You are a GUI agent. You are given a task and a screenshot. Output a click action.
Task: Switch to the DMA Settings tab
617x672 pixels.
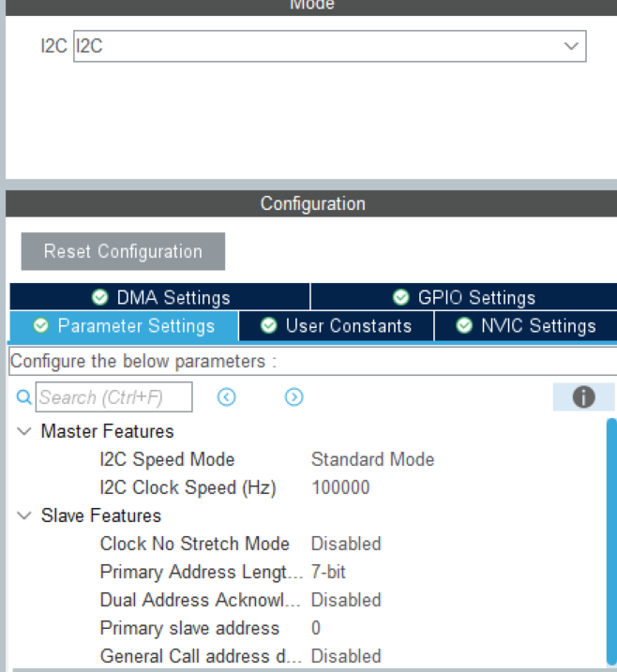click(x=160, y=297)
